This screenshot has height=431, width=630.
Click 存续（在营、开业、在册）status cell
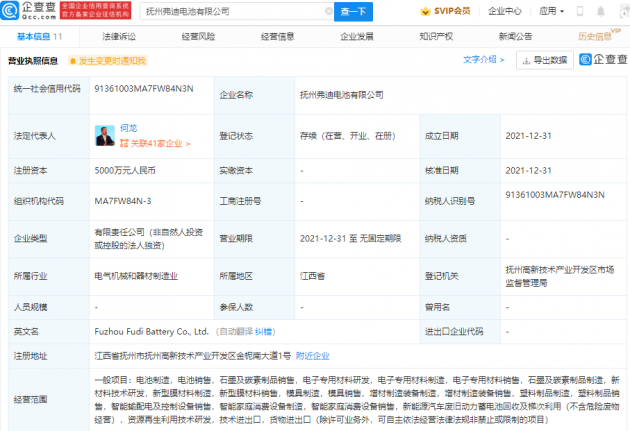pyautogui.click(x=348, y=136)
